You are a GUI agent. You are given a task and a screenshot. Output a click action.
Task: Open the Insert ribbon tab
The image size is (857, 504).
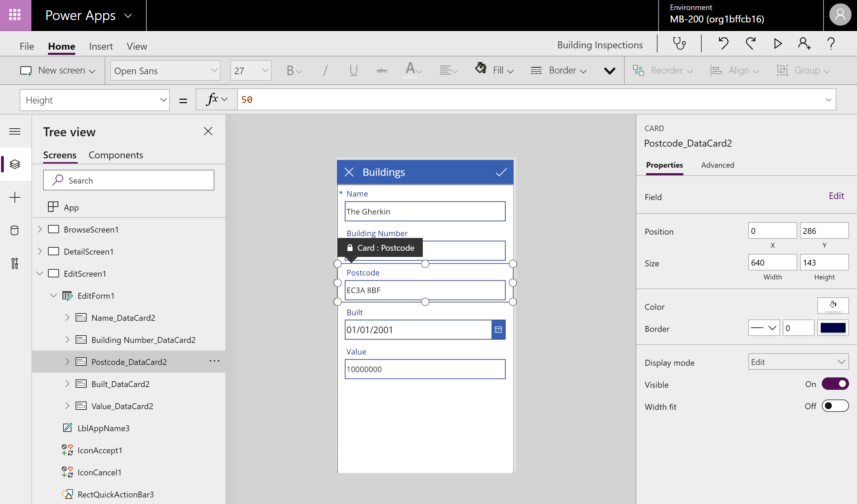(101, 46)
